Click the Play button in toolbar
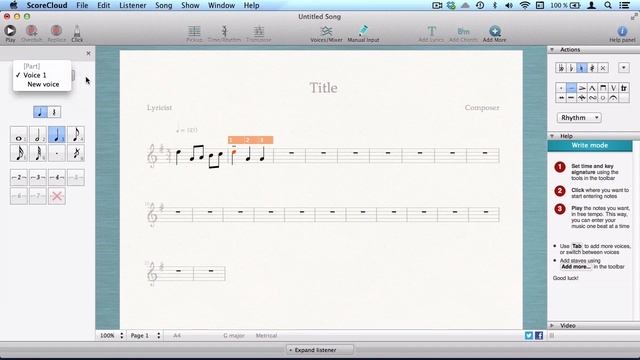The image size is (640, 360). click(10, 33)
